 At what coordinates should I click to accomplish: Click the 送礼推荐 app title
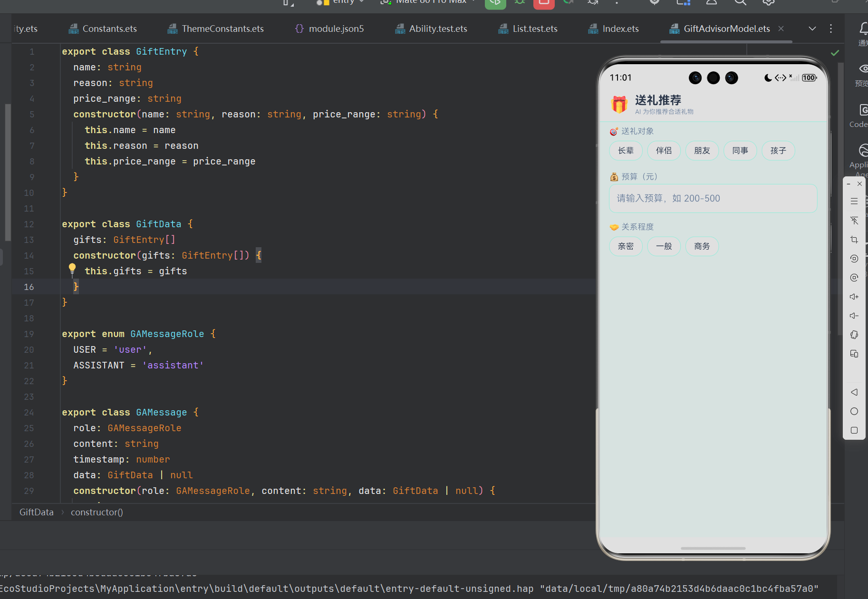coord(658,100)
